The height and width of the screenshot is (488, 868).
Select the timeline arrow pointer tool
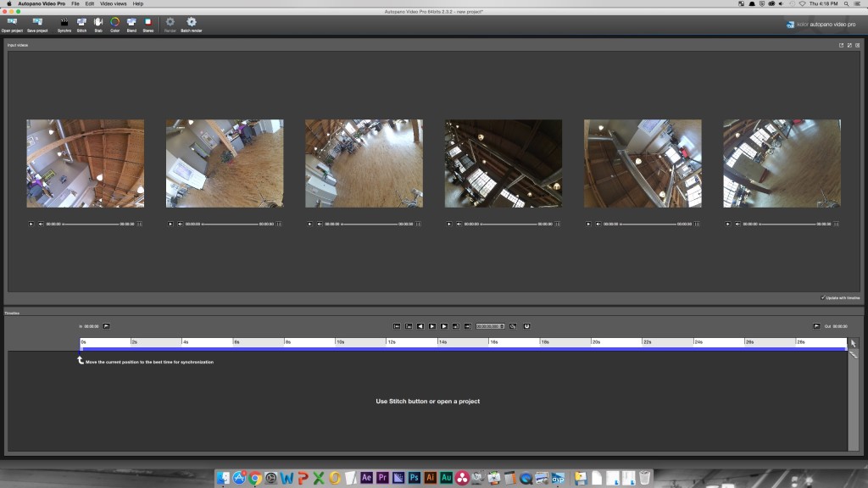[x=853, y=344]
